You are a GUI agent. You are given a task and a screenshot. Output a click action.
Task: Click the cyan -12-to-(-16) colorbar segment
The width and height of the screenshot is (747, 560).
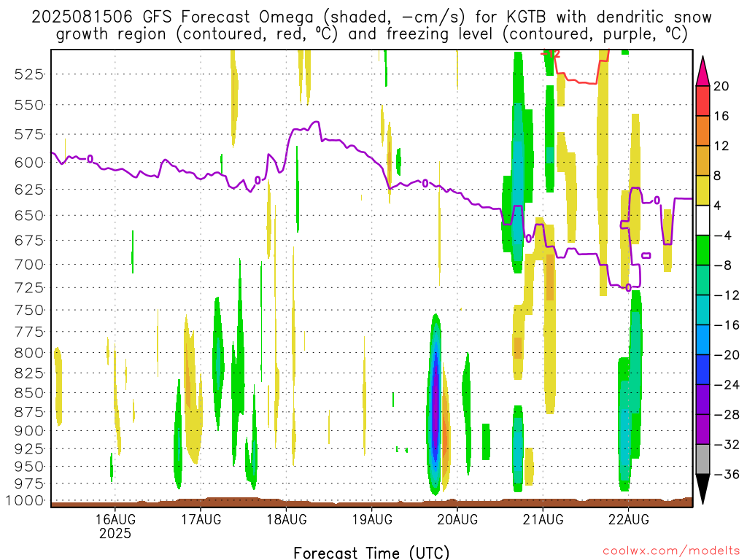[x=703, y=310]
